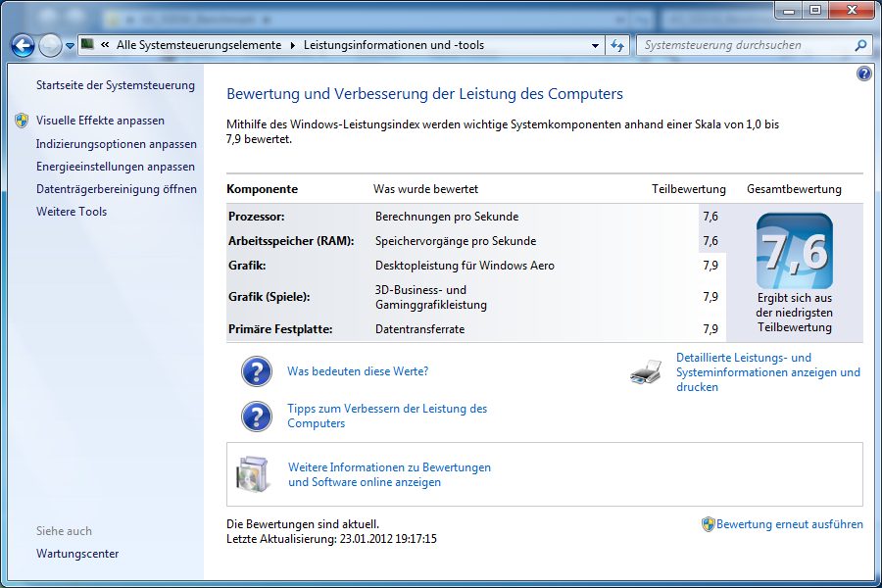Run Bewertung erneut ausführen

tap(789, 524)
